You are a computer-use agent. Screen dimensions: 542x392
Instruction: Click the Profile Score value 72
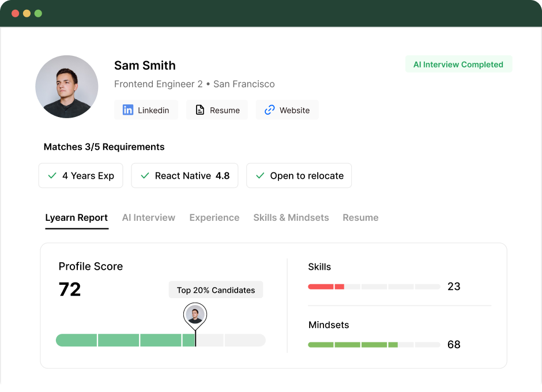[70, 289]
